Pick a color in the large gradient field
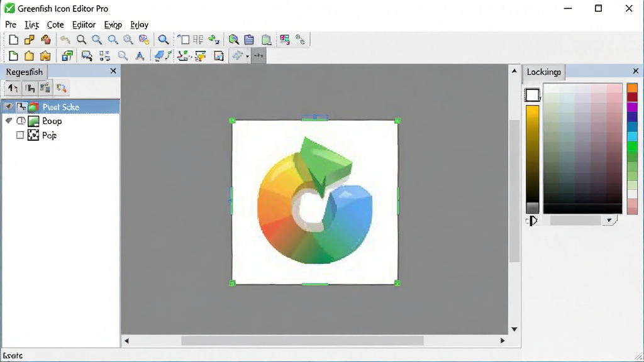This screenshot has height=362, width=644. click(x=583, y=148)
